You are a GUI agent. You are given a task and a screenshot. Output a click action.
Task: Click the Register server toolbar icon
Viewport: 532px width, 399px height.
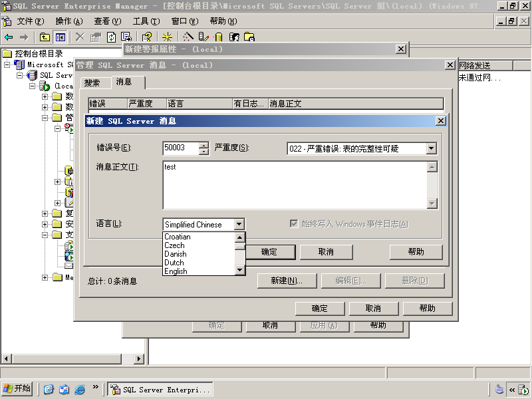coord(203,37)
